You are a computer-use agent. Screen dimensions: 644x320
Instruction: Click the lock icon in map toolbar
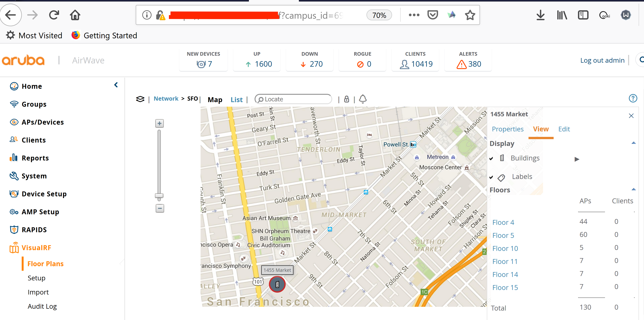tap(346, 99)
